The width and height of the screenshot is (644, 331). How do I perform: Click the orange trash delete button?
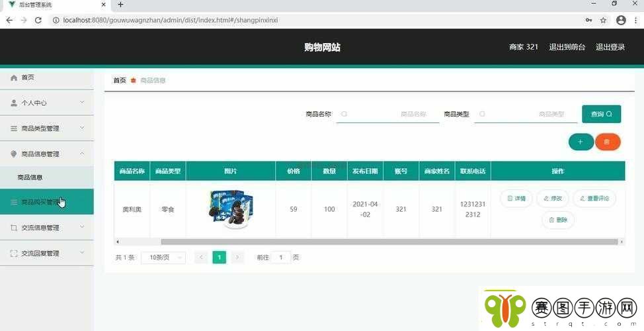tap(608, 142)
